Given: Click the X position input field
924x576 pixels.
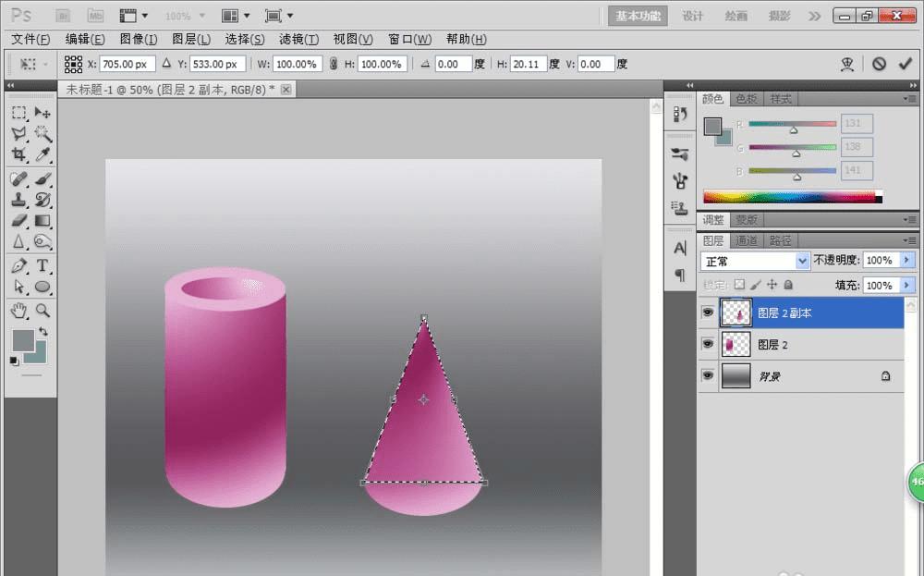Looking at the screenshot, I should pyautogui.click(x=127, y=64).
